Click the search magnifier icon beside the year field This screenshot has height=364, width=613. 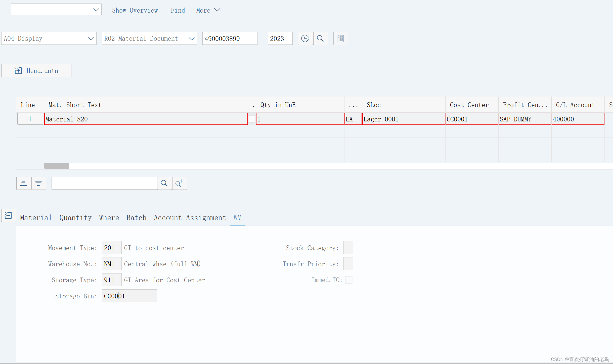(x=321, y=38)
